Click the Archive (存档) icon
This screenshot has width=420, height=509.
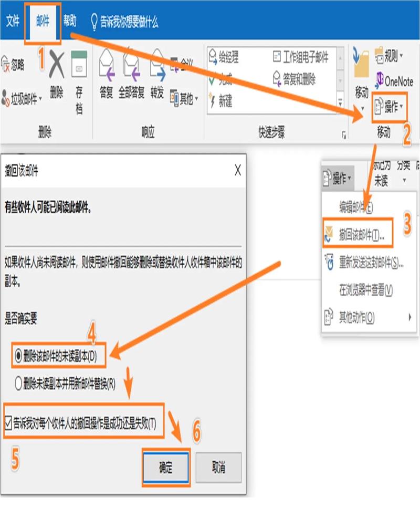pyautogui.click(x=79, y=65)
